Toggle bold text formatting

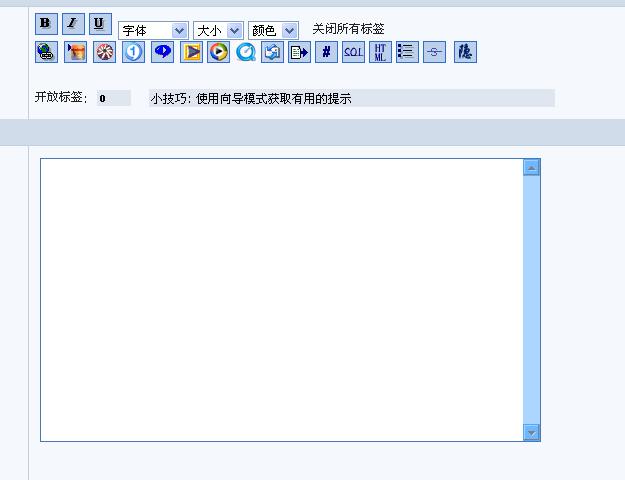click(46, 24)
